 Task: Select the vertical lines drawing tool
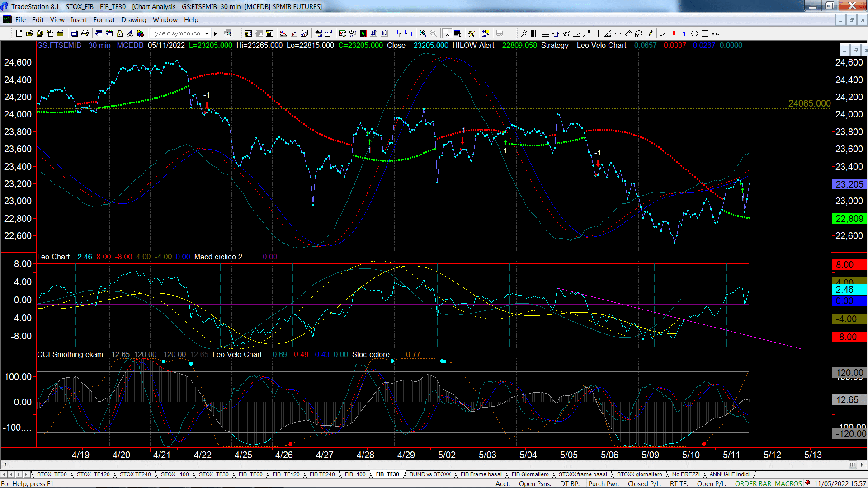(534, 33)
